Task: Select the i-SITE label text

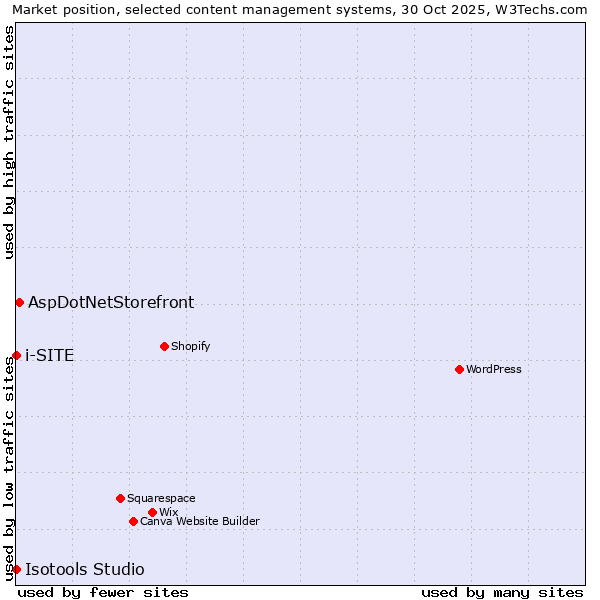Action: 49,355
